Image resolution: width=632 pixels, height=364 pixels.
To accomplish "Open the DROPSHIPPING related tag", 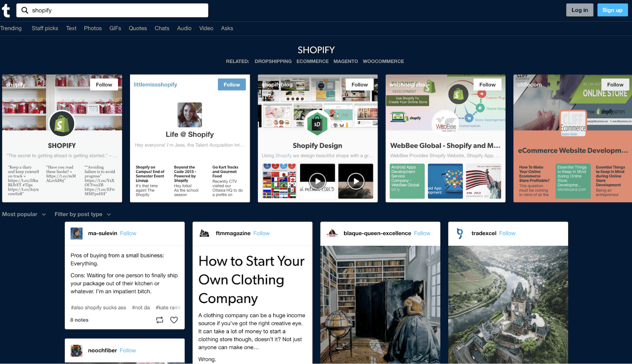I will pyautogui.click(x=273, y=61).
